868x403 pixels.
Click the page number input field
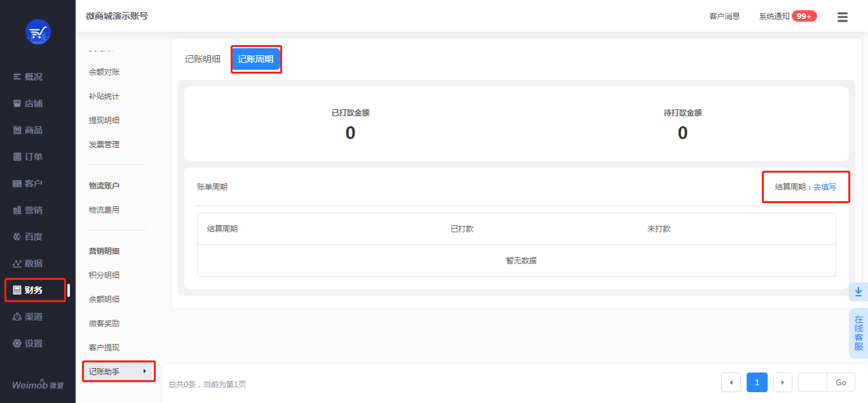point(813,383)
